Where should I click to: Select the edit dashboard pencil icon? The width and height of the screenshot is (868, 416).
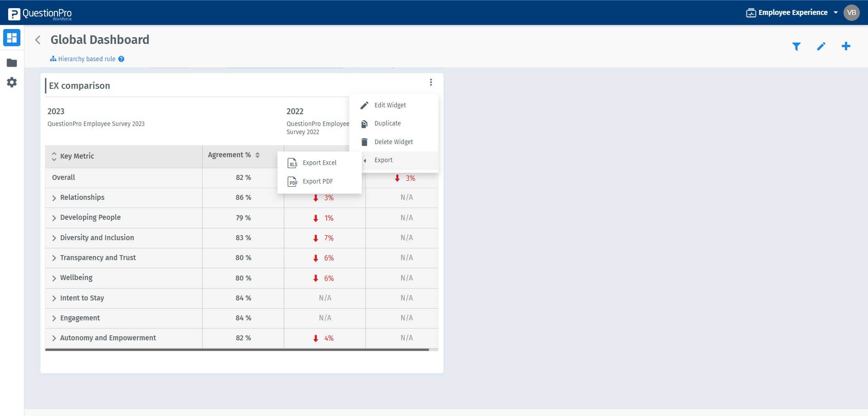click(821, 46)
